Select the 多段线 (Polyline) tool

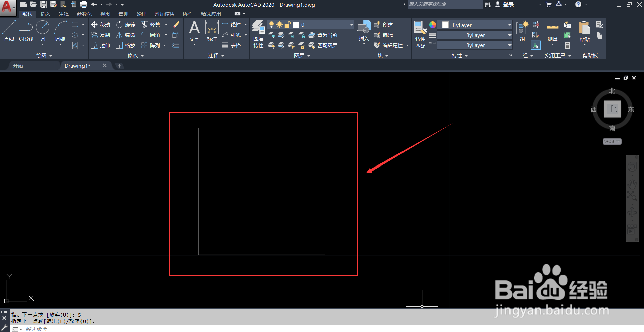(x=25, y=30)
